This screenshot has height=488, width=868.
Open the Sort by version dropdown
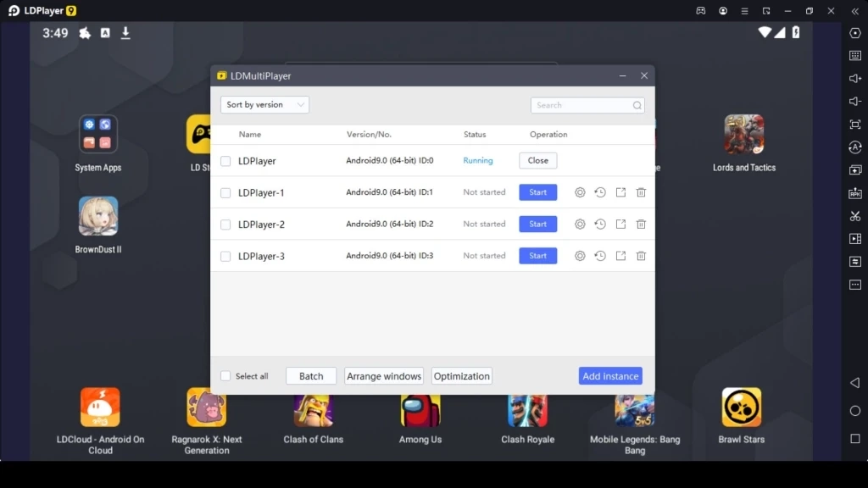(264, 103)
